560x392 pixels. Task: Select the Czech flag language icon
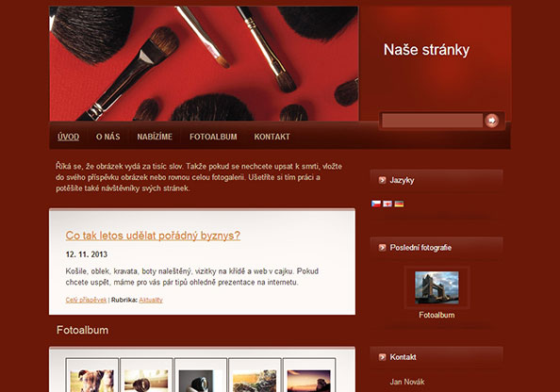tap(376, 204)
